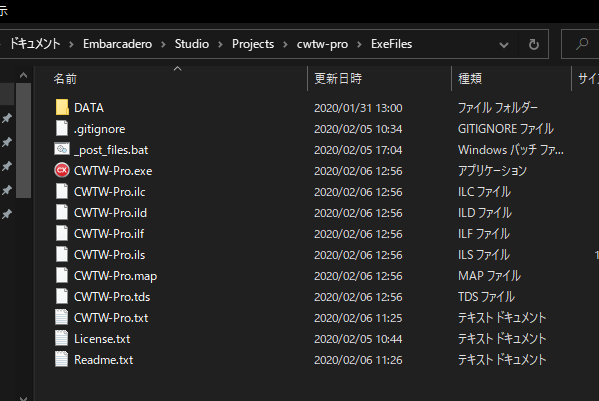Screen dimensions: 599x401
Task: Click the navigation pane scroll-up arrow
Action: [23, 75]
